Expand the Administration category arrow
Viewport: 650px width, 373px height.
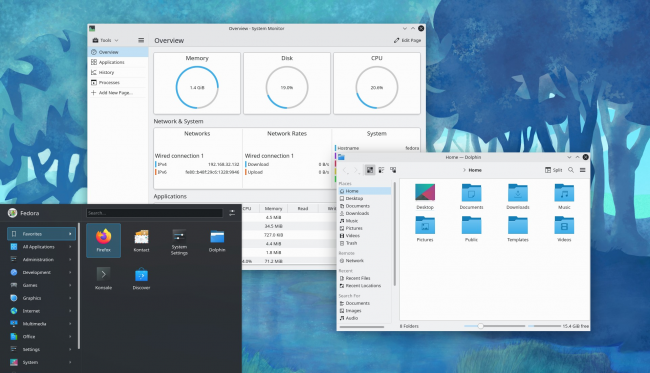coord(70,259)
